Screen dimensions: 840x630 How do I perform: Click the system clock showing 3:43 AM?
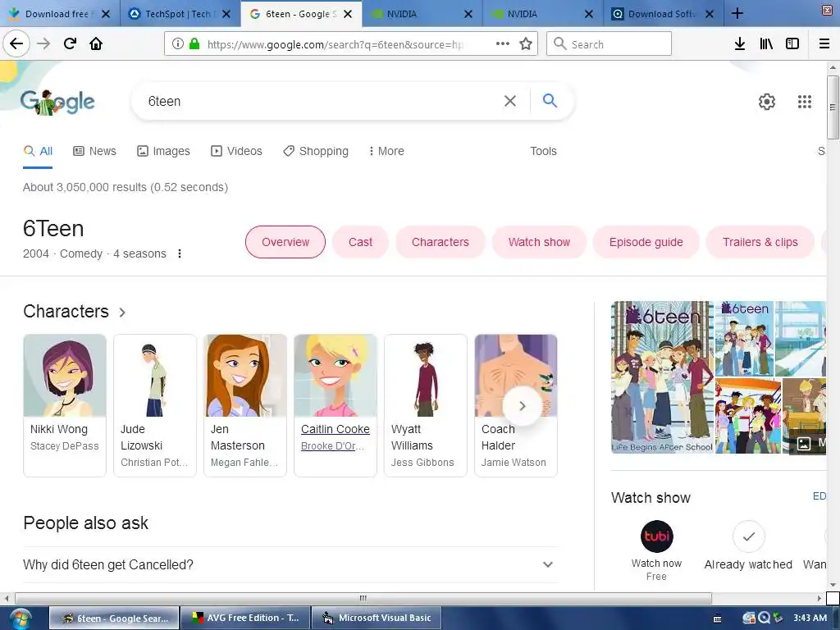click(810, 618)
